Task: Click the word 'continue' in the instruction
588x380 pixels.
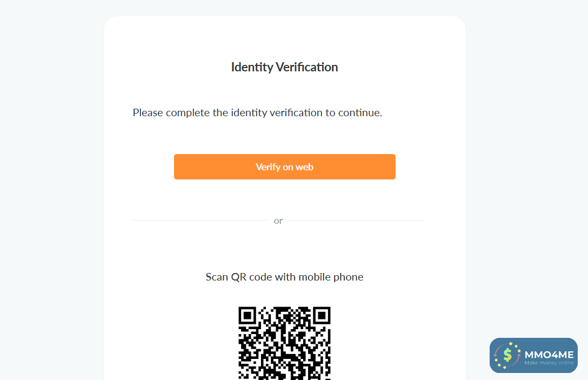Action: tap(359, 113)
